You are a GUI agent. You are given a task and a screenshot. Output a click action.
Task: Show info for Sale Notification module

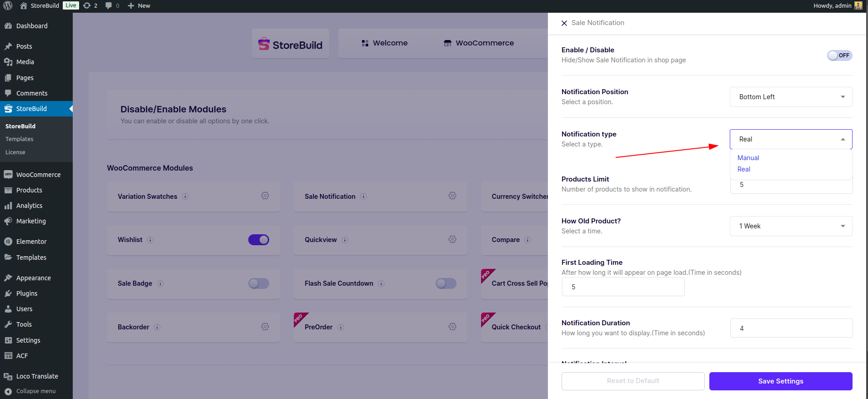click(x=364, y=197)
